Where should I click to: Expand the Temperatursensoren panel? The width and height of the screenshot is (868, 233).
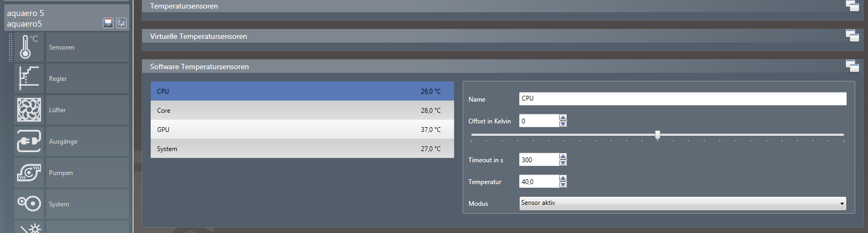[x=852, y=6]
